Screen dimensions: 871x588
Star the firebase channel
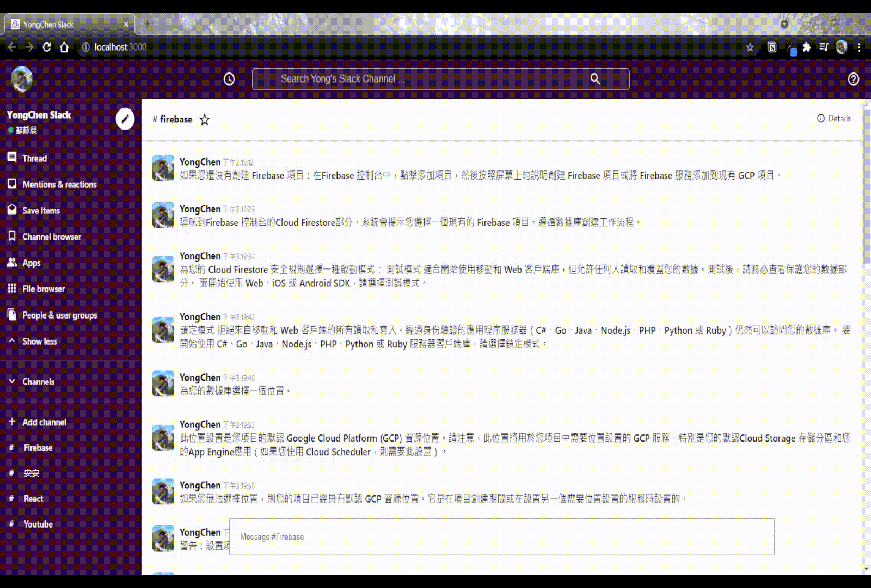205,120
